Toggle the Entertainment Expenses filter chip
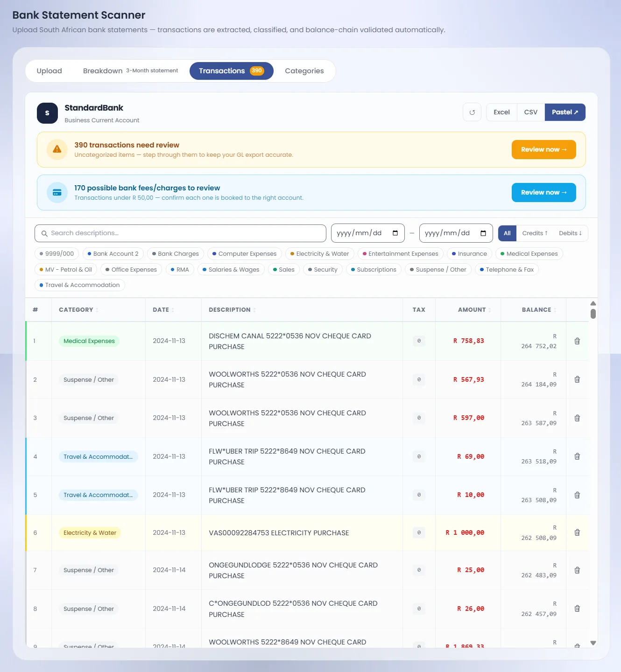 (x=401, y=254)
